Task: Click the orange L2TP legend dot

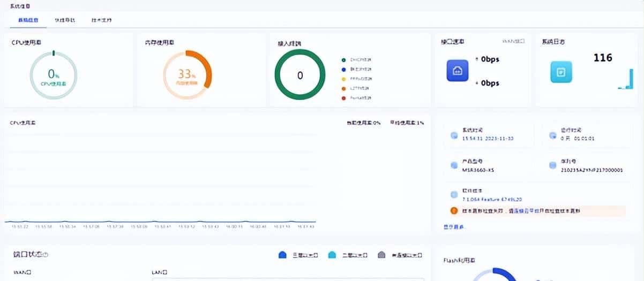Action: coord(343,88)
